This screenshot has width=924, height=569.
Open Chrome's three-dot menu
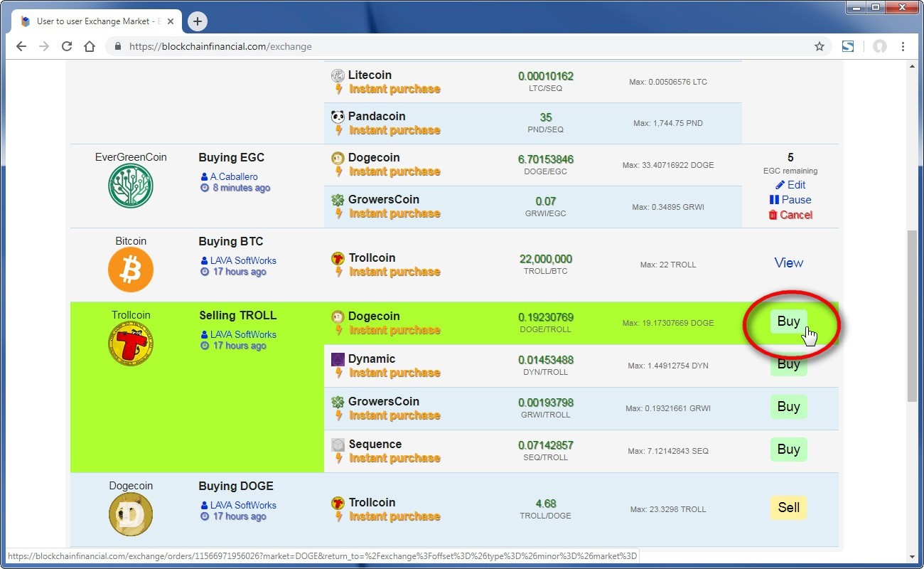click(x=903, y=46)
